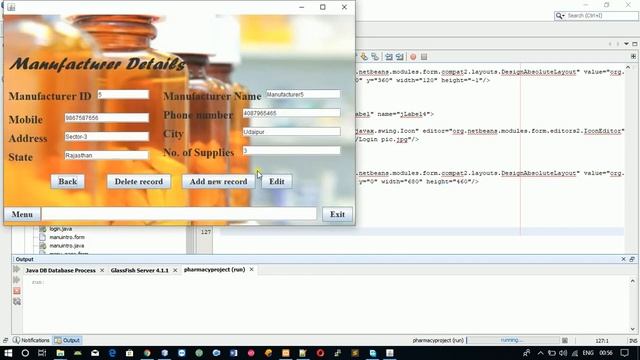Click the red record macro icon
This screenshot has height=360, width=640.
413,57
